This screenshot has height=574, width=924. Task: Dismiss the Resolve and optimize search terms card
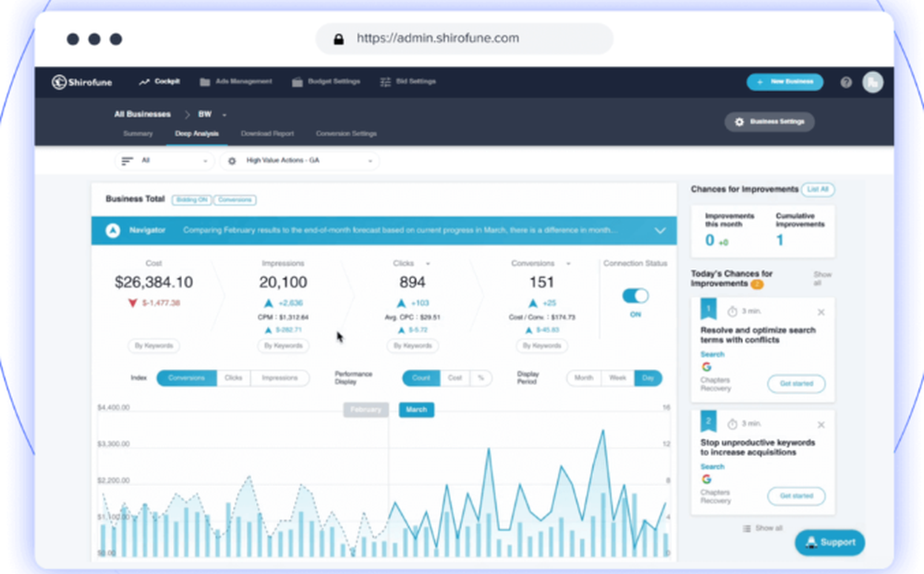821,312
